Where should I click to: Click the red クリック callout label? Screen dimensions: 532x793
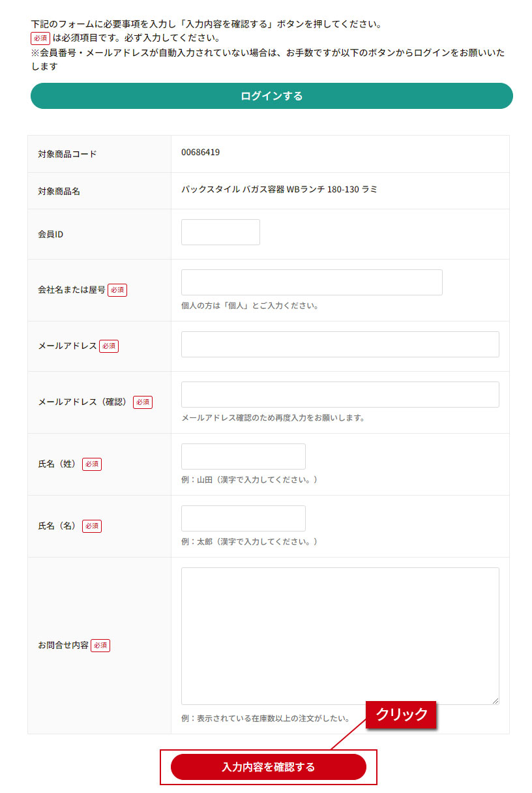(x=400, y=715)
